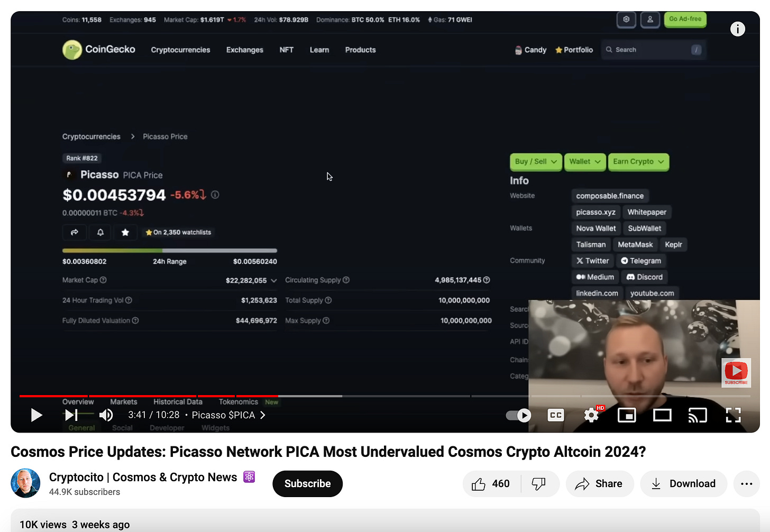Subscribe to the Cryptocito channel
770x532 pixels.
[307, 483]
